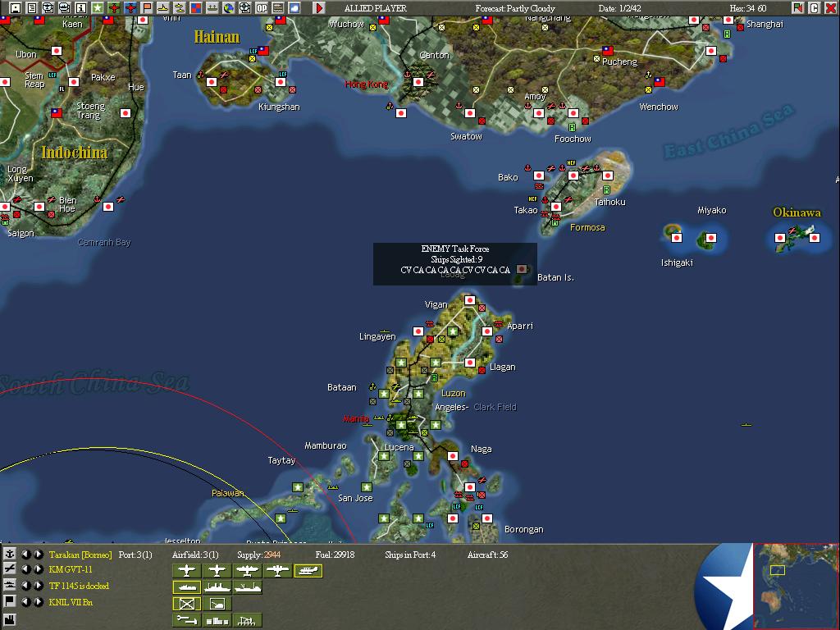Click the crosshair target toolbar icon
840x630 pixels.
(x=244, y=7)
